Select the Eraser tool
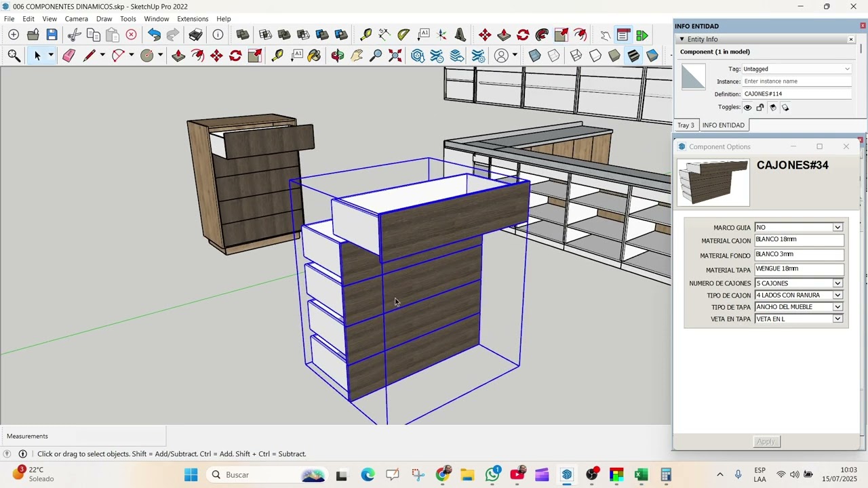This screenshot has height=488, width=868. (68, 56)
